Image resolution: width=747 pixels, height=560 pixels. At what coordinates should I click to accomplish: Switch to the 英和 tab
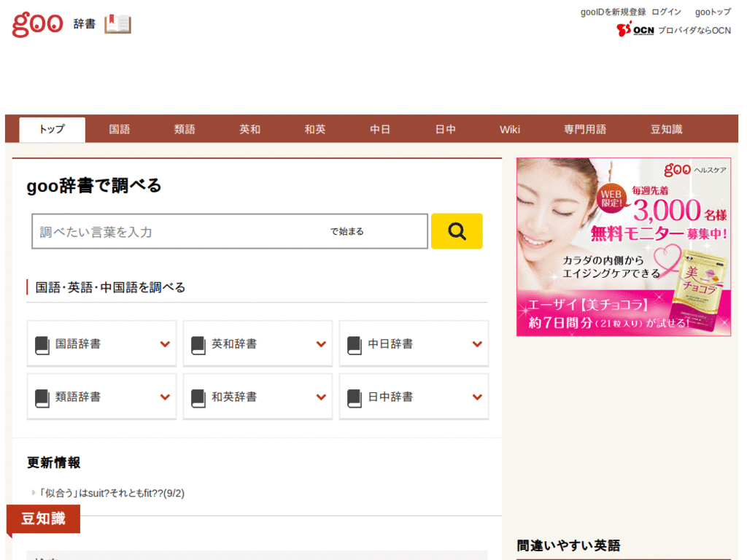point(249,129)
